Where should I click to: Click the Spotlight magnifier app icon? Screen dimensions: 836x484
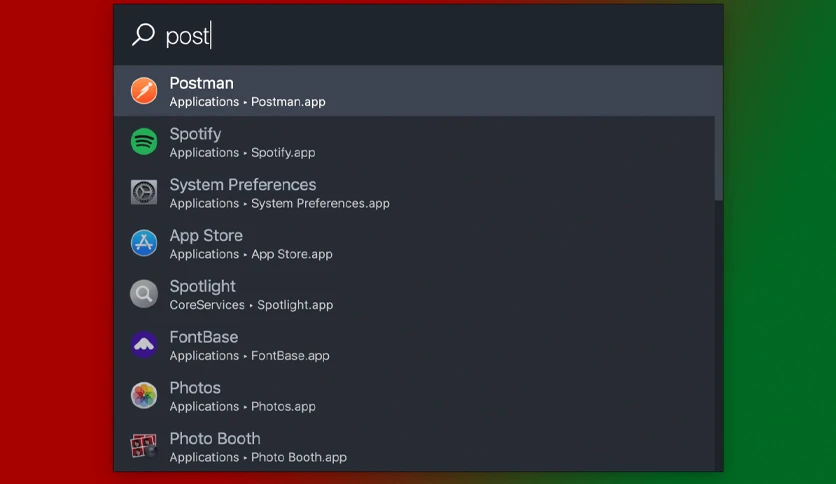point(144,294)
